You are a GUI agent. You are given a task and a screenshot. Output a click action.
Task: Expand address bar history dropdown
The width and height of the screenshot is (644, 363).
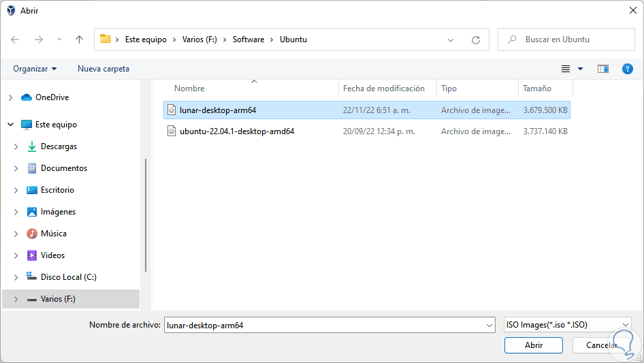pos(451,40)
